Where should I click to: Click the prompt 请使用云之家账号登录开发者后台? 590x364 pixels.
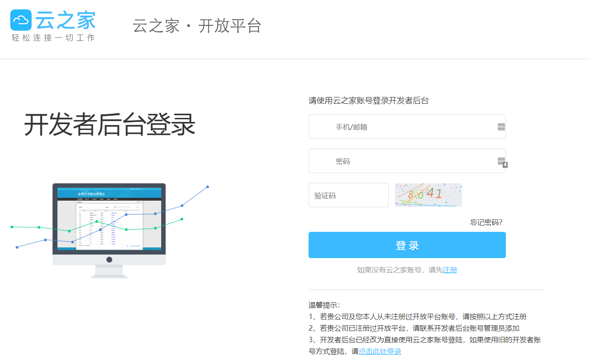(369, 99)
